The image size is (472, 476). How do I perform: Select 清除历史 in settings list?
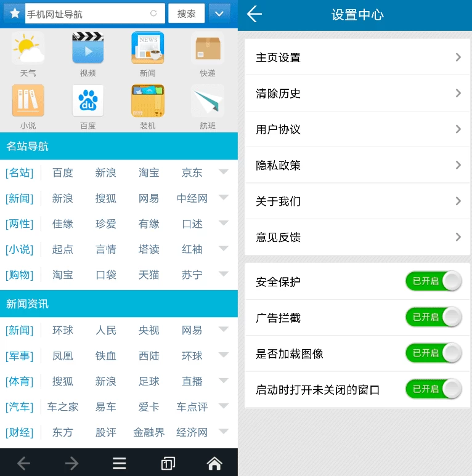point(357,93)
